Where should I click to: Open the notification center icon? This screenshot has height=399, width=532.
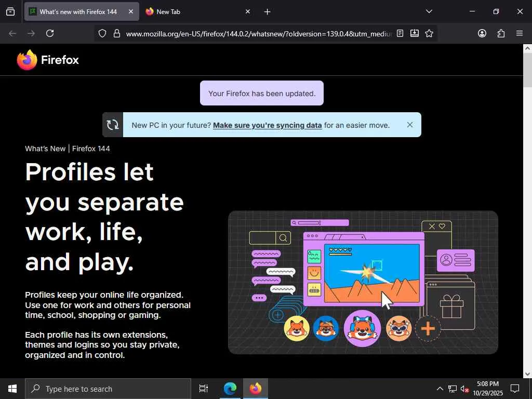tap(515, 389)
